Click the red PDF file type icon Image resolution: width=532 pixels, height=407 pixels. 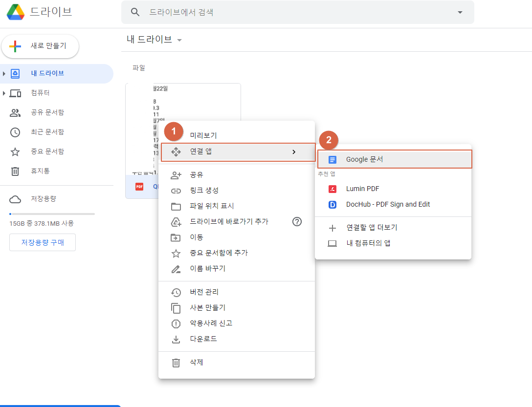[x=139, y=187]
